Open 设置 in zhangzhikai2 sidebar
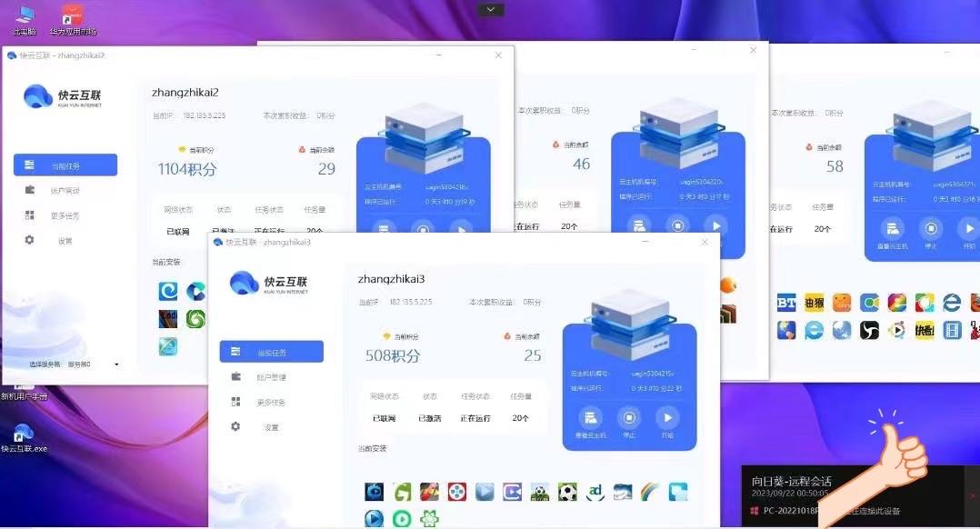This screenshot has width=980, height=529. click(x=65, y=241)
